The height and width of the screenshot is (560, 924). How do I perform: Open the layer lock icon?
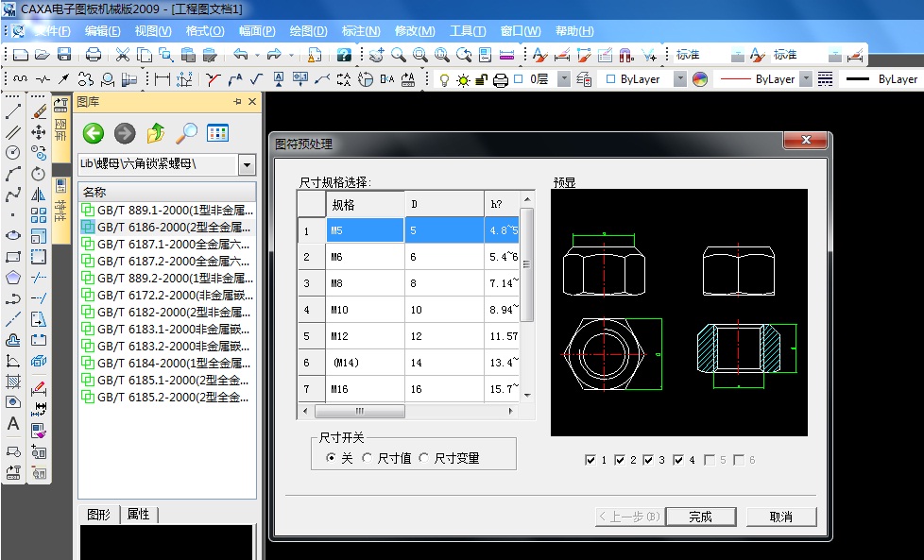482,79
